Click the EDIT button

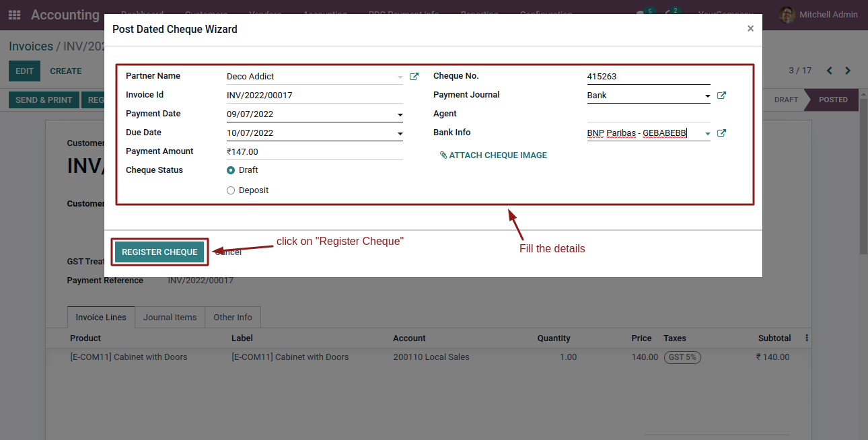(x=24, y=71)
